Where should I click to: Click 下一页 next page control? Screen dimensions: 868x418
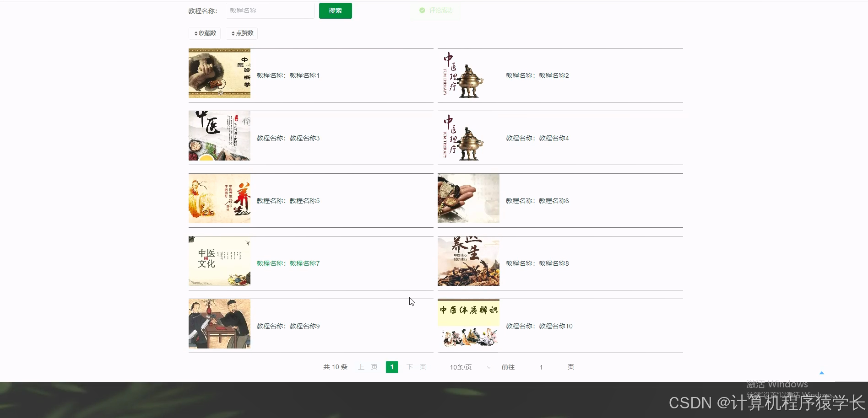point(416,367)
